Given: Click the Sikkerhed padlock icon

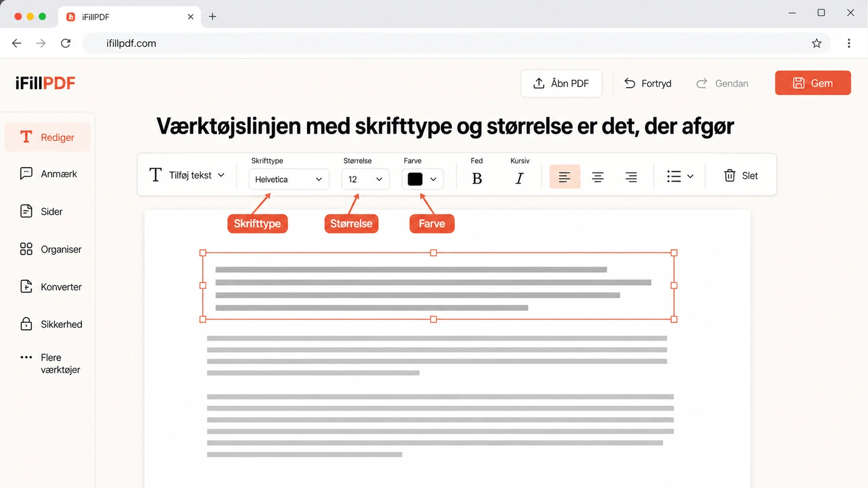Looking at the screenshot, I should pos(26,324).
